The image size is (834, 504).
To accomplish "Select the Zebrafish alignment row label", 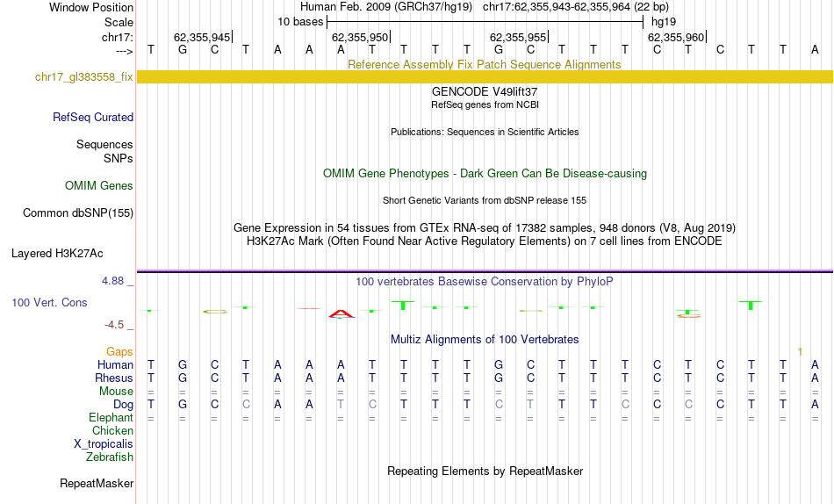I will (x=110, y=457).
